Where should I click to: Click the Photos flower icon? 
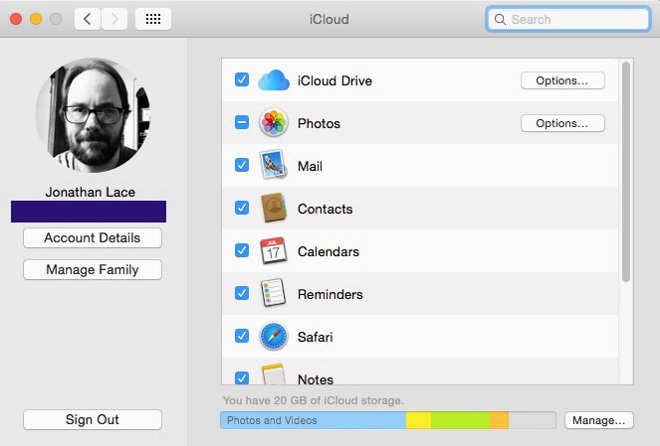(274, 123)
